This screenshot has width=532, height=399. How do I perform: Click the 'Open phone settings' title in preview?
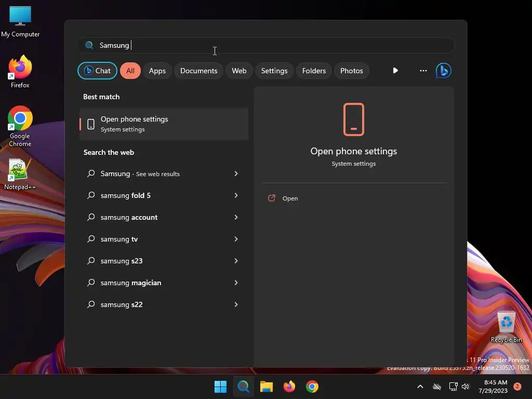tap(353, 151)
